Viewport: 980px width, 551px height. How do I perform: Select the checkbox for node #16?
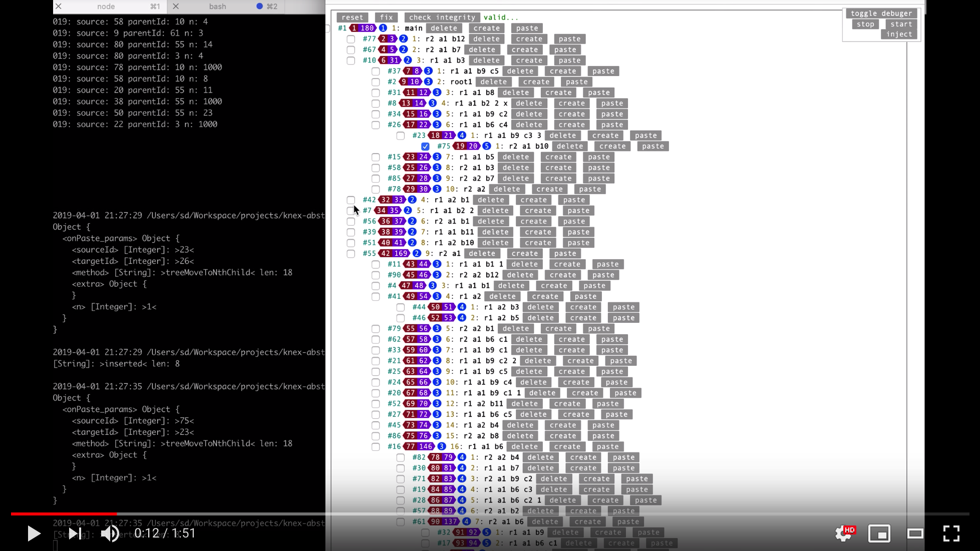pos(376,447)
